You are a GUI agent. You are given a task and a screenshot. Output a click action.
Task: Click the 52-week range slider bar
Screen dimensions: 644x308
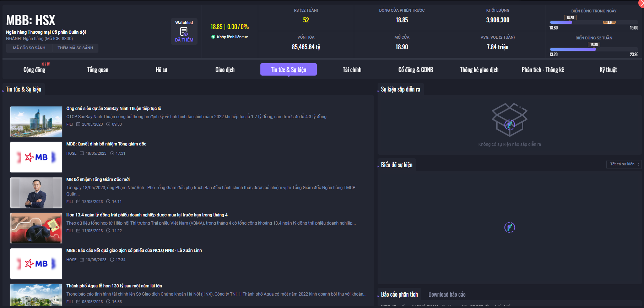pos(594,50)
